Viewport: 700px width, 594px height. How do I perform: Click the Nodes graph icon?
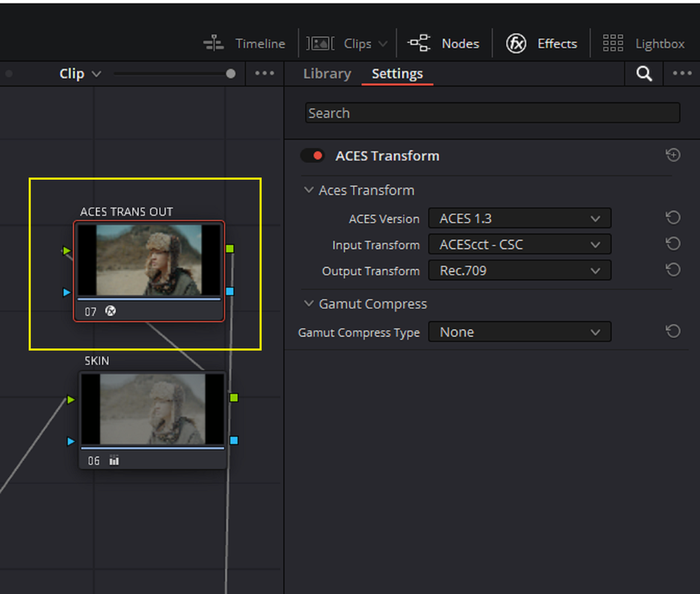[419, 43]
